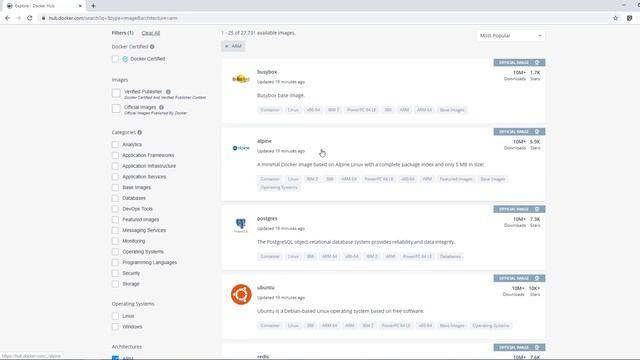Click '1.7K' stars count on busybox
Screen dimensions: 640x360
click(x=535, y=73)
